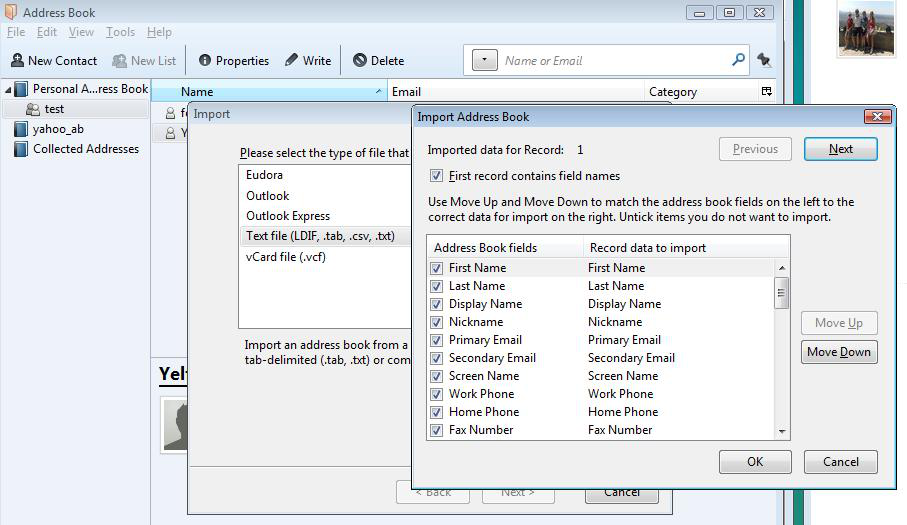Open the Edit menu

(47, 32)
